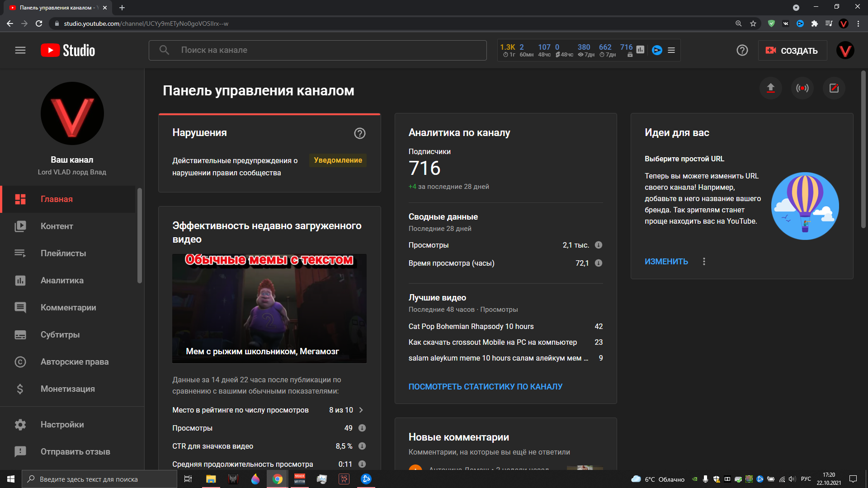868x488 pixels.
Task: Click info icon next to CTR 8,5 %
Action: (x=362, y=446)
